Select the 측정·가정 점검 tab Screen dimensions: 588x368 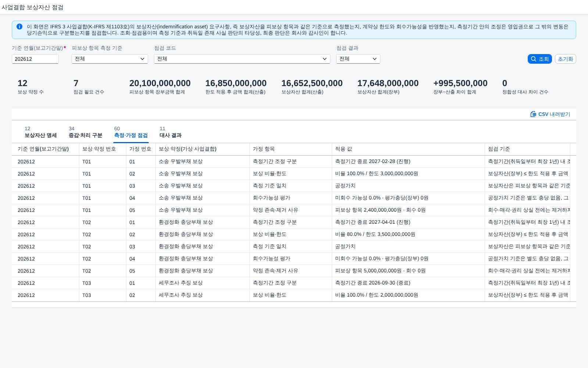tap(131, 132)
